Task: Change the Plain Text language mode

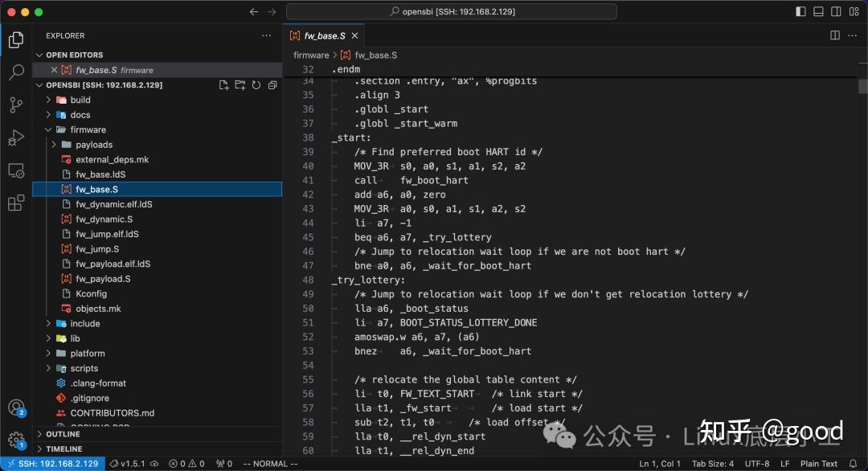Action: [x=818, y=464]
